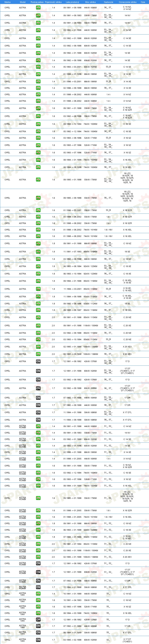Screen dimensions: 149x644
Task: Click the Opis column header
Action: click(143, 2)
